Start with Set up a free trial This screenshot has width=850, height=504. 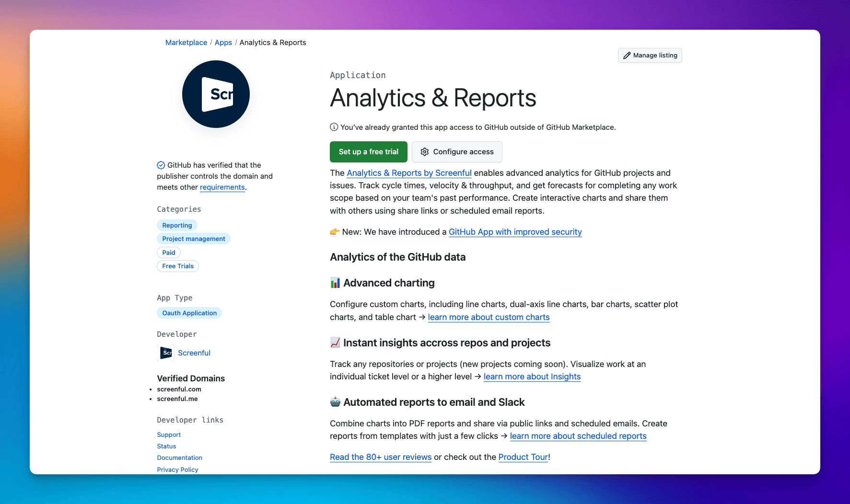[x=369, y=152]
